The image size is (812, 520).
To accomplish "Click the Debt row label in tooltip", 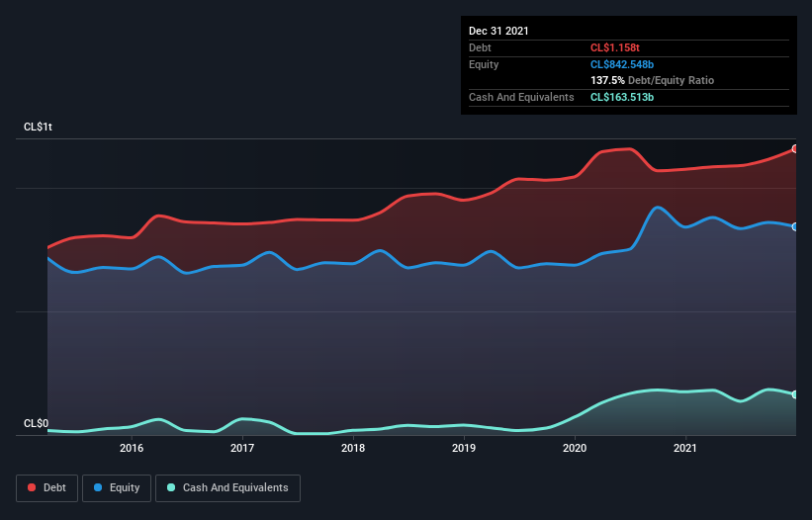I will [x=480, y=47].
